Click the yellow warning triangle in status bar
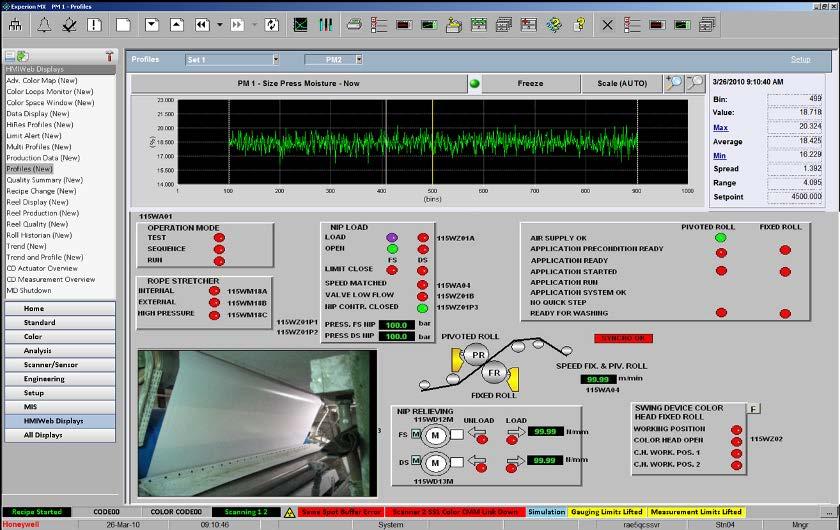 [290, 512]
